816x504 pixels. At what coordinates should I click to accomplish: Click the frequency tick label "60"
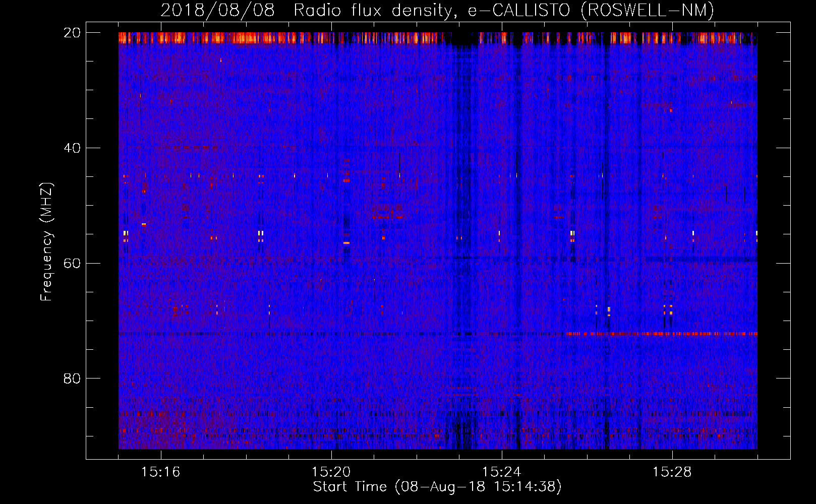coord(72,263)
